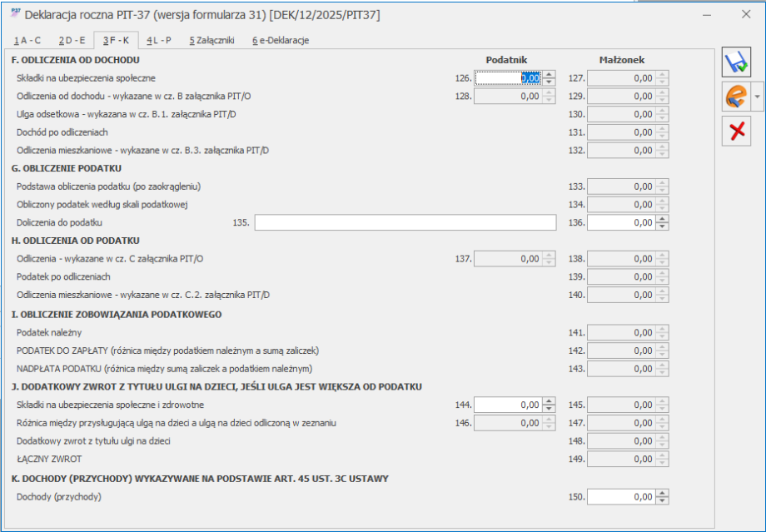Click the wide text field 135
Viewport: 766px width, 532px height.
405,223
